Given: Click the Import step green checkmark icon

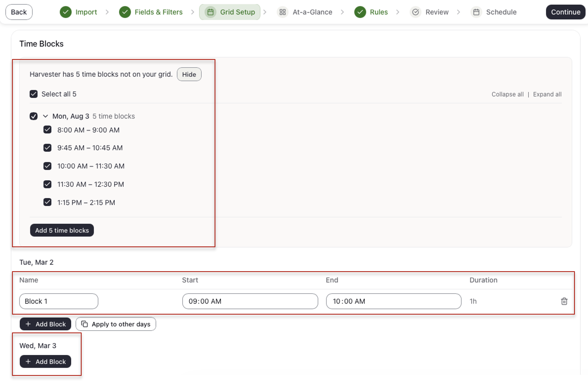Looking at the screenshot, I should point(66,12).
